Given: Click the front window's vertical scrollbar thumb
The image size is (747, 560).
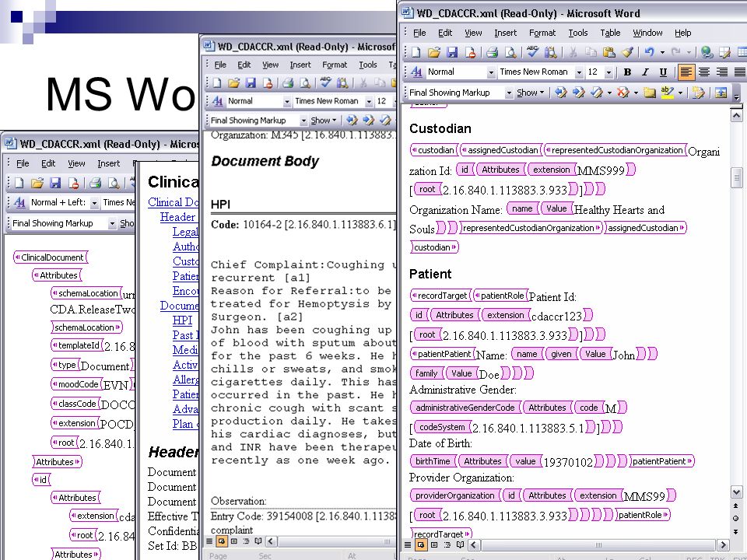Looking at the screenshot, I should pos(736,177).
